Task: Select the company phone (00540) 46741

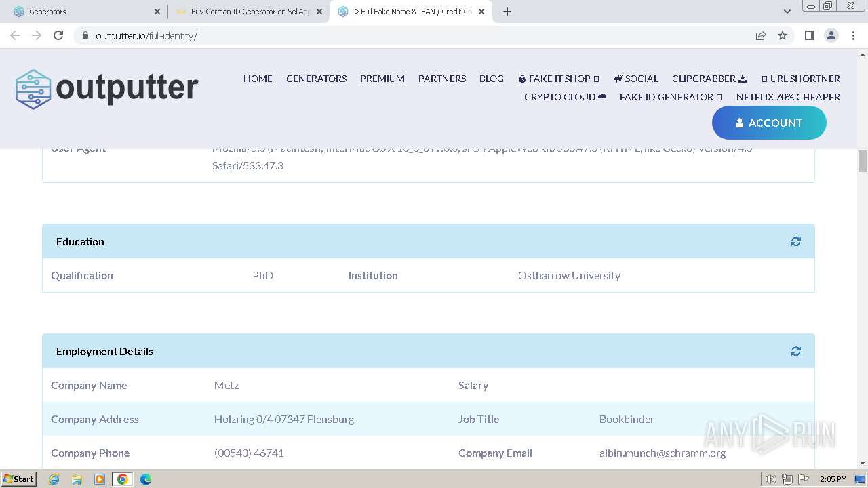Action: tap(249, 453)
